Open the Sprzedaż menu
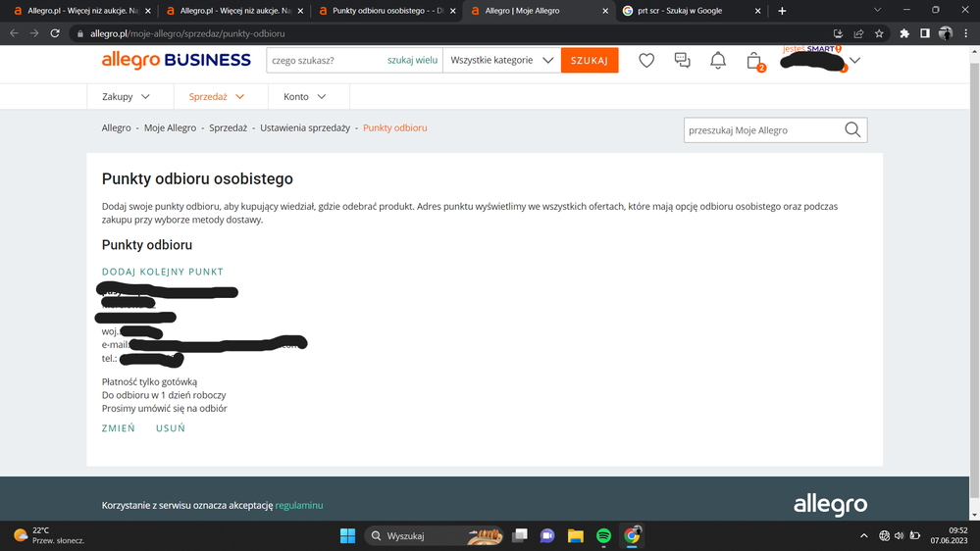This screenshot has width=980, height=551. click(x=217, y=97)
